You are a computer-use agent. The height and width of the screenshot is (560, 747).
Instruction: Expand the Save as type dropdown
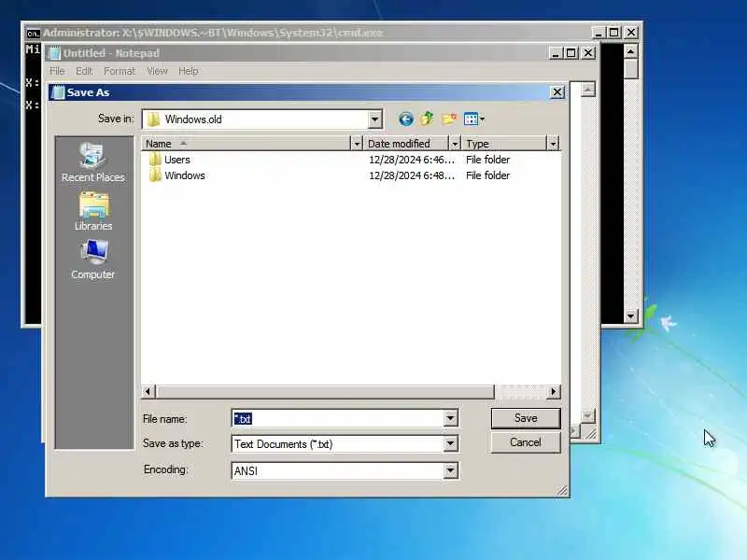click(450, 444)
